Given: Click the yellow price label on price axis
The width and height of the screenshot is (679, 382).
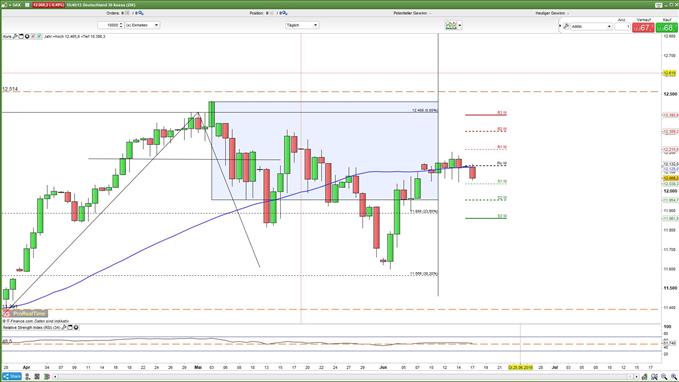Looking at the screenshot, I should pyautogui.click(x=669, y=73).
